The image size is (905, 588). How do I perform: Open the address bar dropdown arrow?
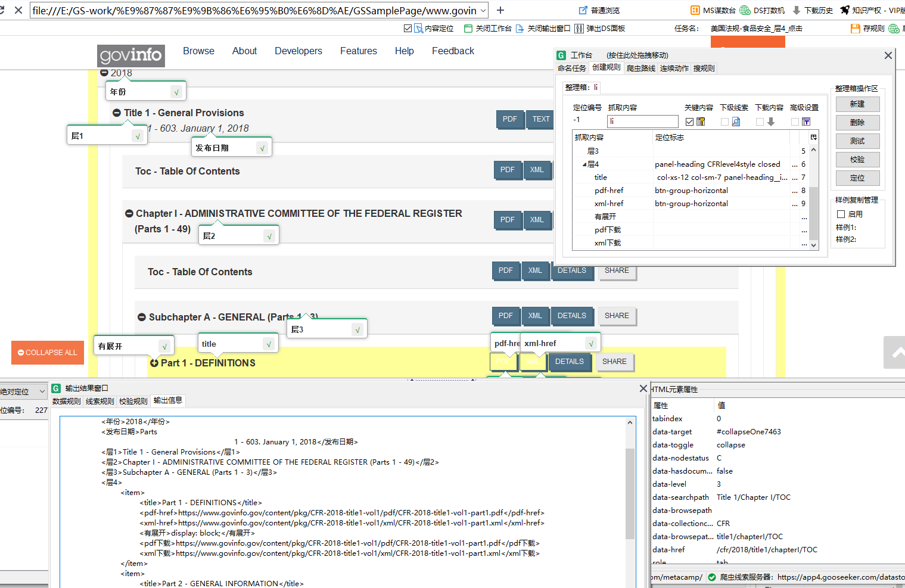point(483,10)
